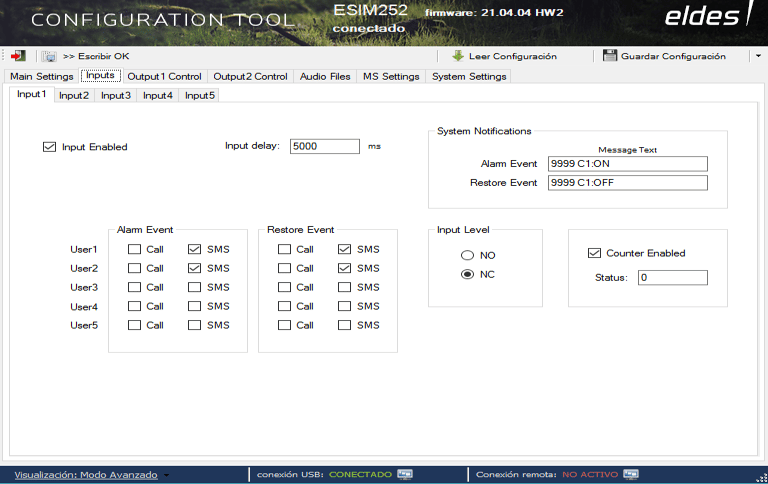Viewport: 768px width, 484px height.
Task: Disable the Input Enabled checkbox
Action: pyautogui.click(x=49, y=147)
